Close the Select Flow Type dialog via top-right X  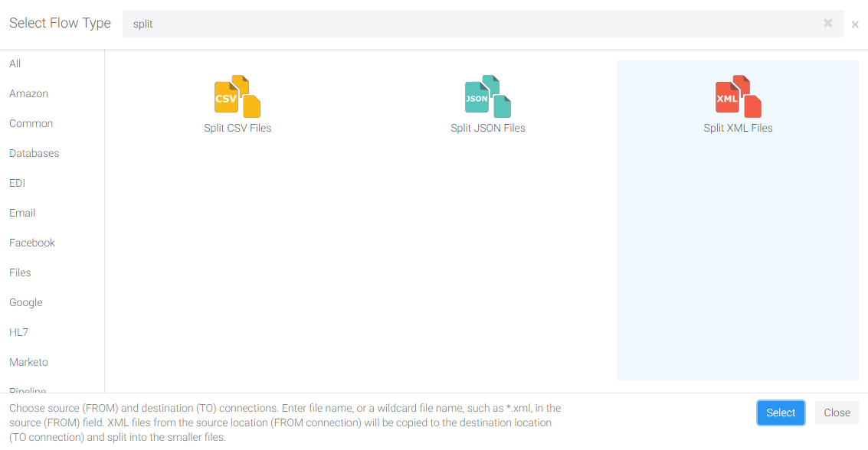[x=855, y=24]
